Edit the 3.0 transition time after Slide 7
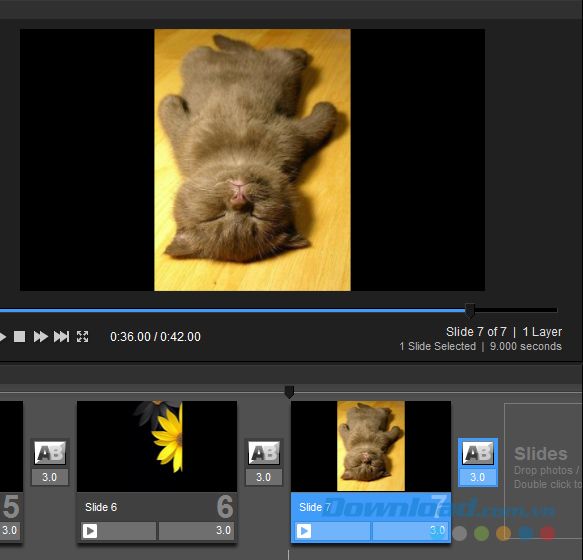The height and width of the screenshot is (560, 583). [477, 477]
